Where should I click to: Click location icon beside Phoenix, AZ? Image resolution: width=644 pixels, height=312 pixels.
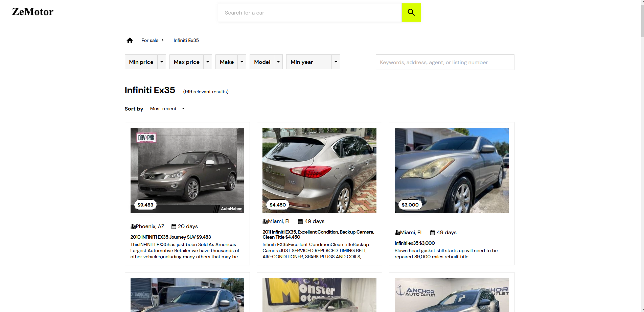(133, 226)
